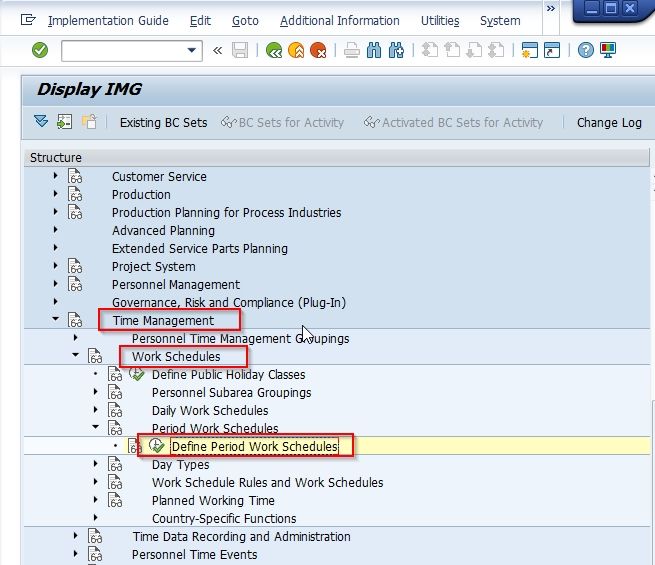Select Extended Service Parts Planning item
The height and width of the screenshot is (565, 655).
[200, 248]
